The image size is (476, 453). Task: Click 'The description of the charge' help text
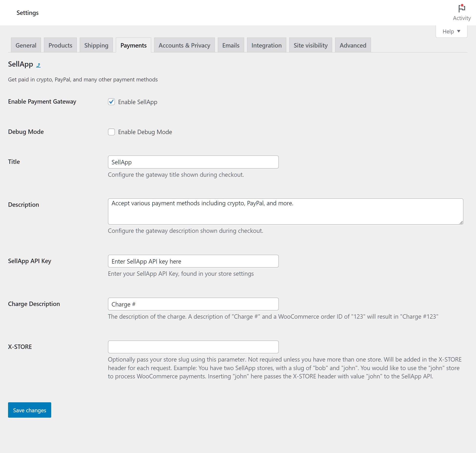click(273, 316)
